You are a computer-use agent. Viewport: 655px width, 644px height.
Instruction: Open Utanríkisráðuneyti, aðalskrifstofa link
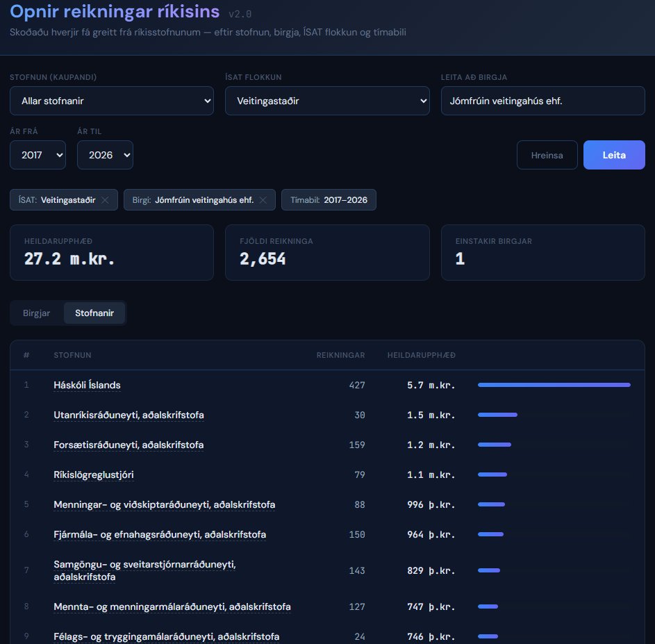click(x=128, y=415)
